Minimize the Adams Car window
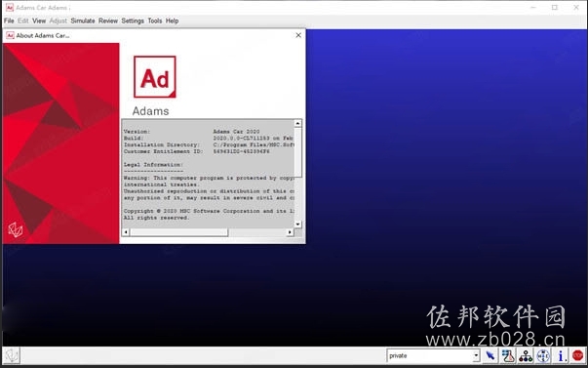Image resolution: width=588 pixels, height=368 pixels. coord(533,7)
